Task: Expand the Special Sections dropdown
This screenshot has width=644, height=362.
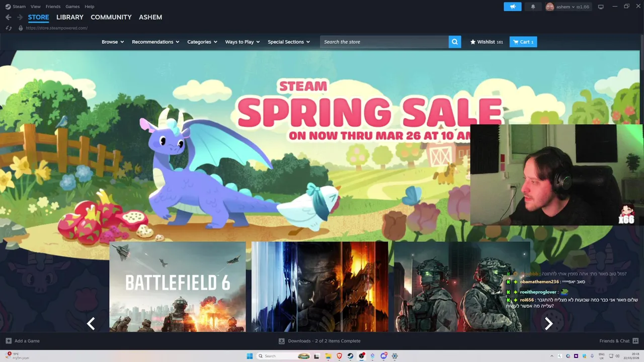Action: [x=289, y=42]
